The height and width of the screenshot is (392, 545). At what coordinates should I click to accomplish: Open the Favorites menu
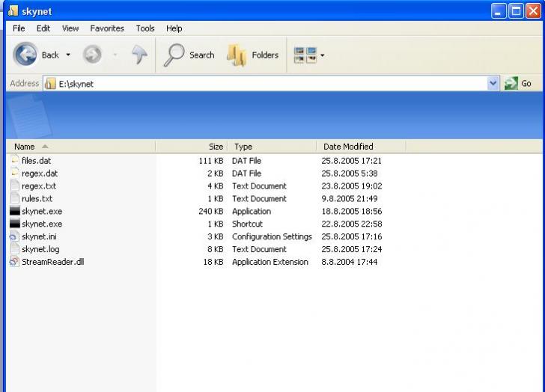pos(107,28)
